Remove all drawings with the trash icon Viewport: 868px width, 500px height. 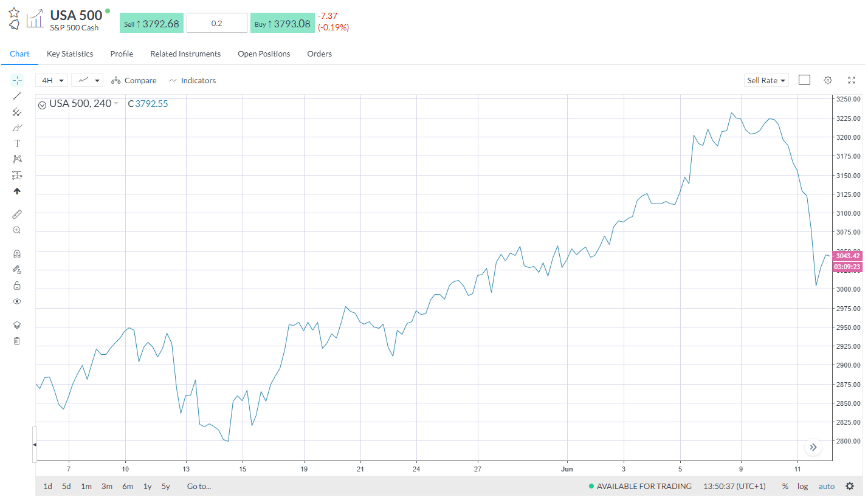(x=16, y=340)
